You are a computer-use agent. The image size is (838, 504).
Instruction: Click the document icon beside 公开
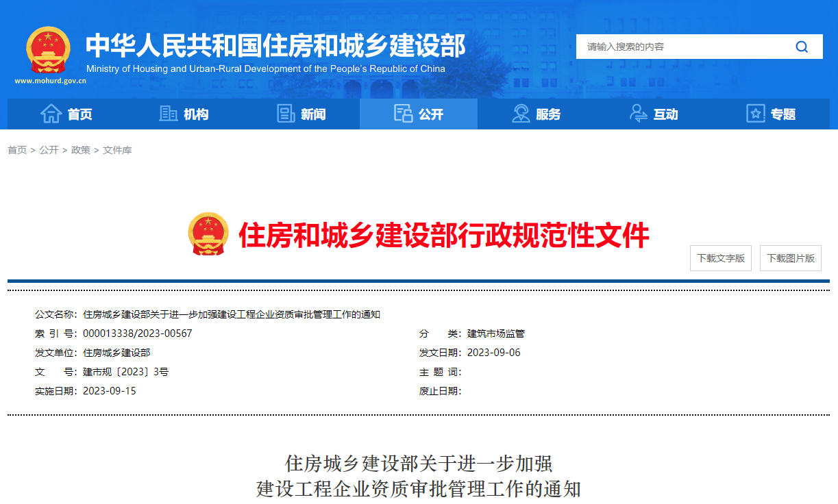403,114
